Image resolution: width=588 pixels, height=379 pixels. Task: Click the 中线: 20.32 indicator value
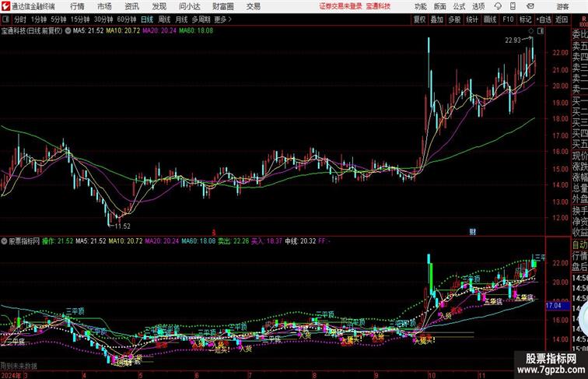pos(300,241)
